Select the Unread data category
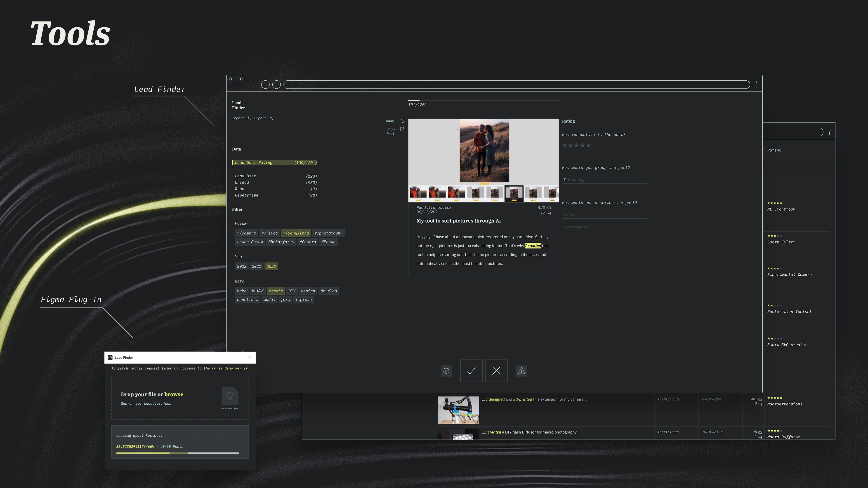The width and height of the screenshot is (868, 488). click(x=242, y=183)
